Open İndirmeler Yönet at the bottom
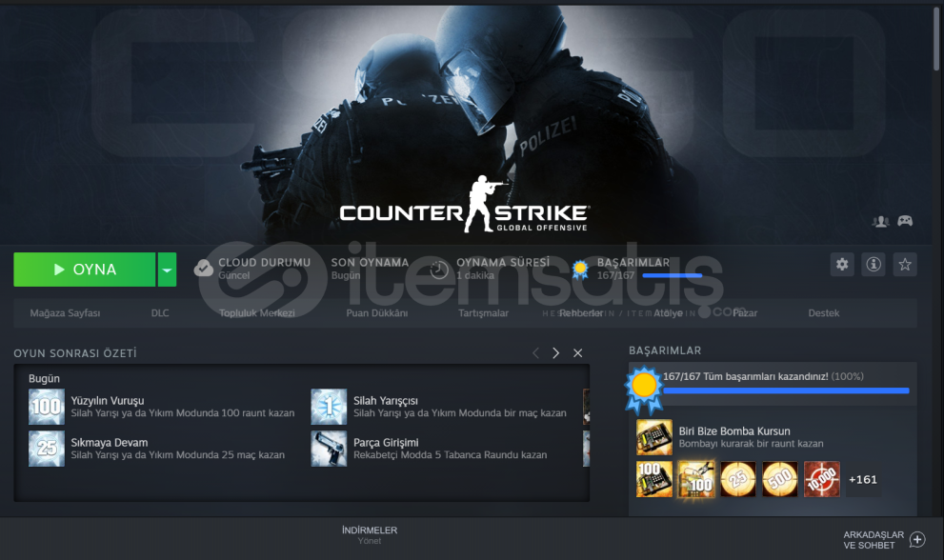 click(370, 535)
